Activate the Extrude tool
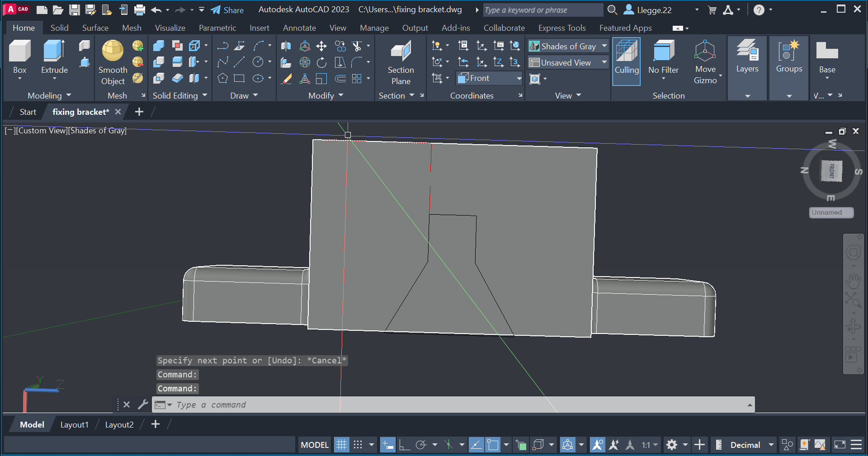This screenshot has width=868, height=456. 54,56
